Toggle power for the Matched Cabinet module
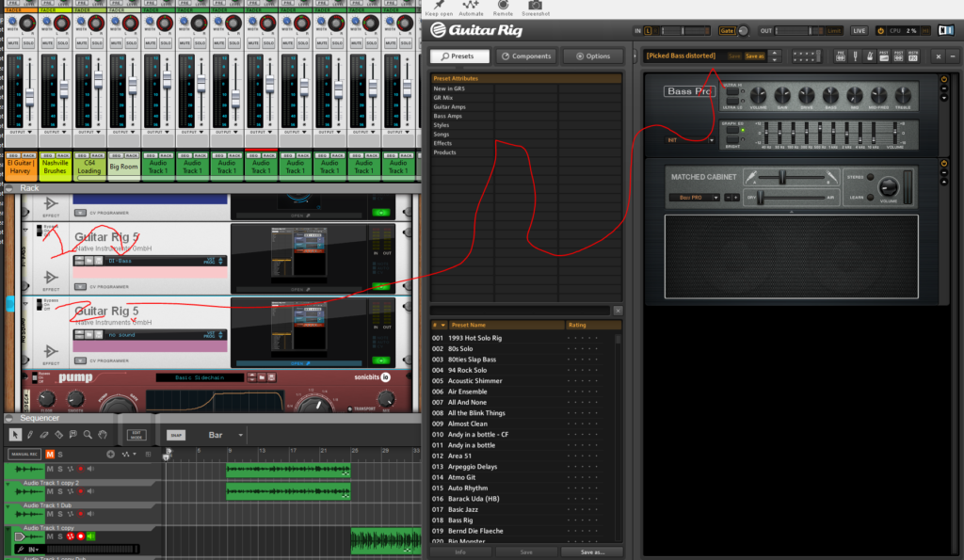964x560 pixels. (944, 164)
